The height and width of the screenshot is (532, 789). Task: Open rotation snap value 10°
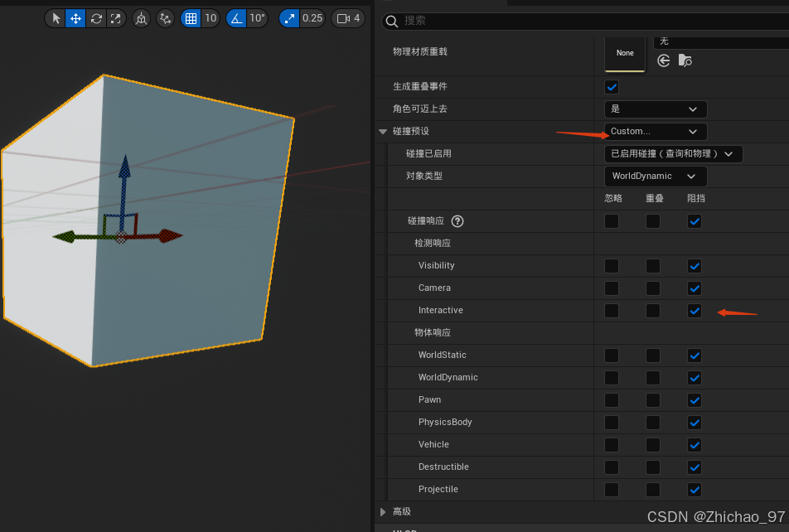point(257,18)
